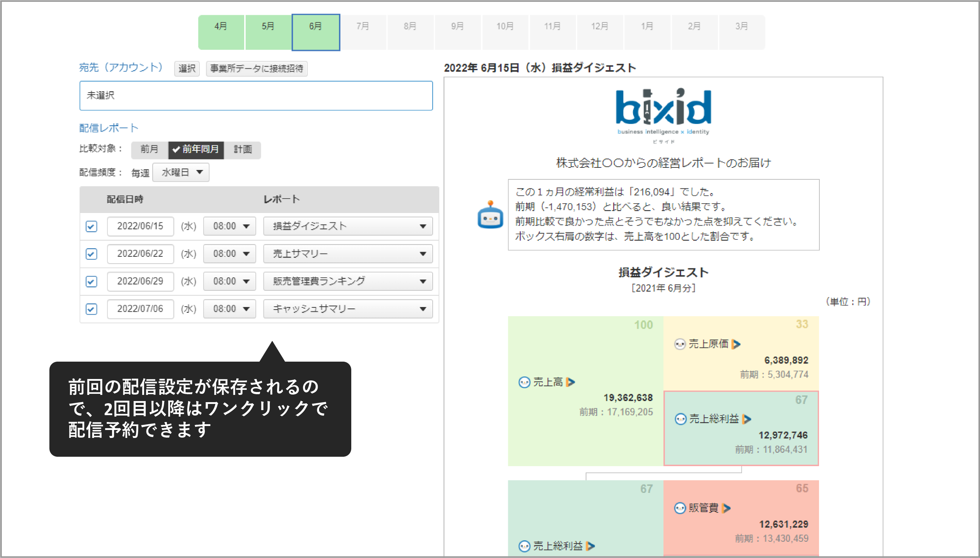Click the 選択 button next to 宛先
This screenshot has height=558, width=980.
coord(187,68)
